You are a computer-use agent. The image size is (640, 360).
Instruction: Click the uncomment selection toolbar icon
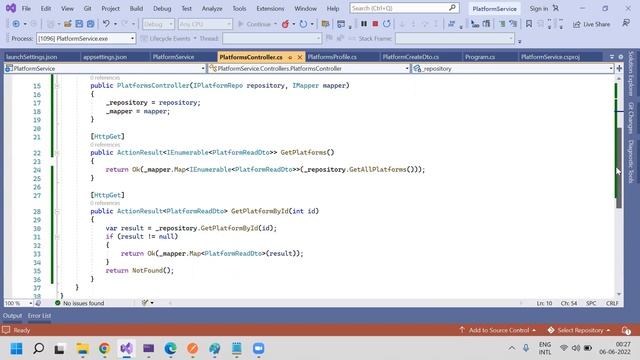(513, 24)
